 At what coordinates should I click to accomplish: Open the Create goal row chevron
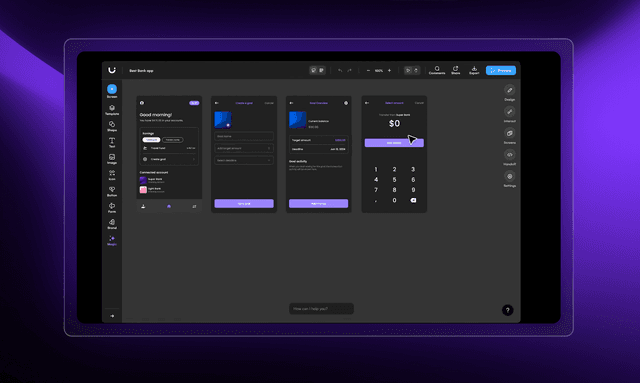tap(193, 159)
